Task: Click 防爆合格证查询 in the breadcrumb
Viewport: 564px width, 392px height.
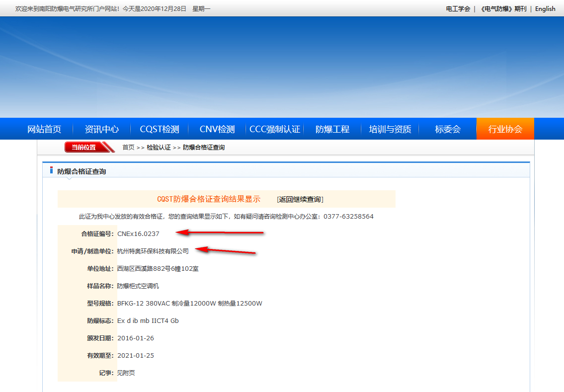Action: point(204,148)
